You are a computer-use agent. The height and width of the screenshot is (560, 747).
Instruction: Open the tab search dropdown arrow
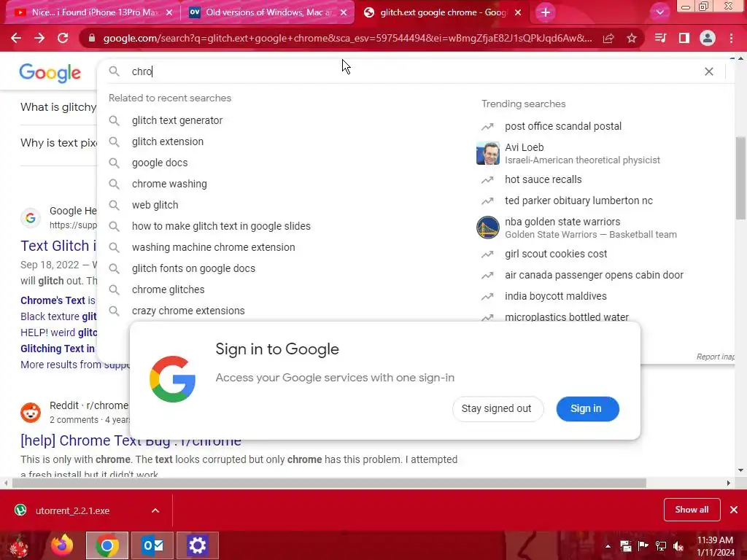point(659,12)
